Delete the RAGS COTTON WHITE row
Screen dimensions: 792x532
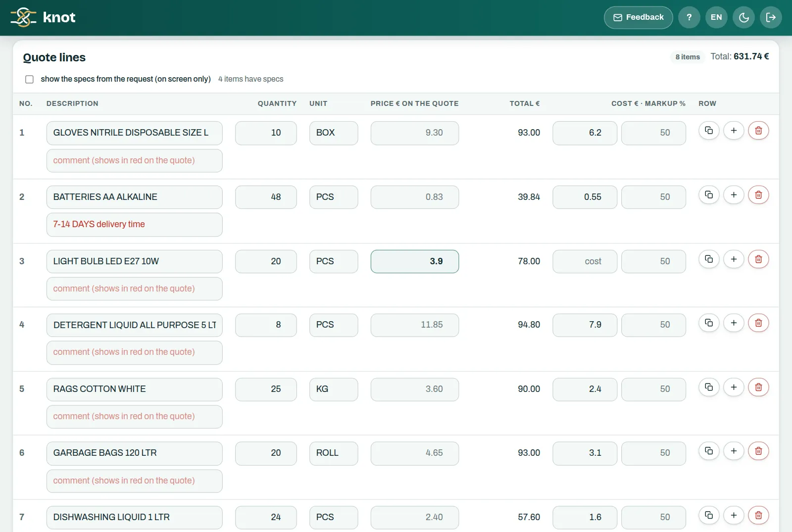tap(758, 387)
